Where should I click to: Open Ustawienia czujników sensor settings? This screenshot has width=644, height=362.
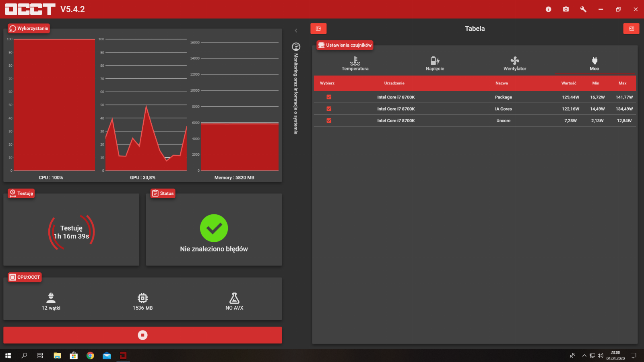coord(345,45)
